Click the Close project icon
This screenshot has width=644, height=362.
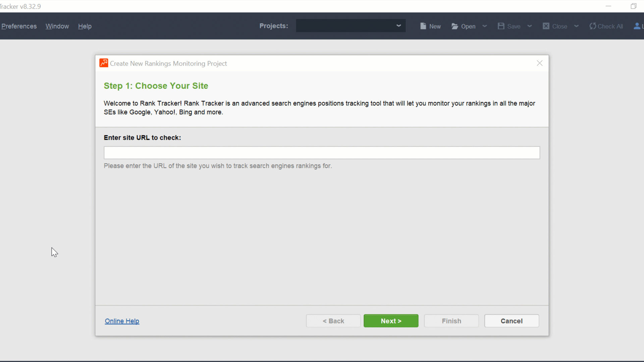pyautogui.click(x=546, y=26)
